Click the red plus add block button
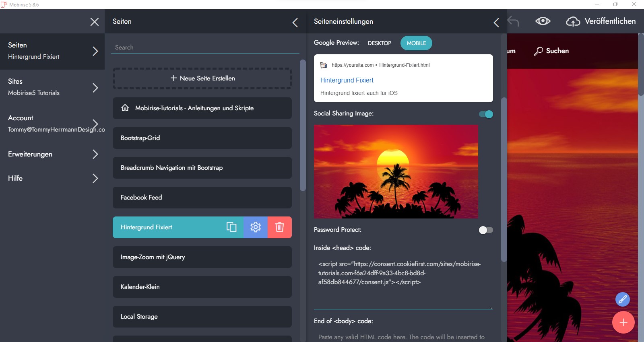Image resolution: width=644 pixels, height=342 pixels. click(623, 322)
